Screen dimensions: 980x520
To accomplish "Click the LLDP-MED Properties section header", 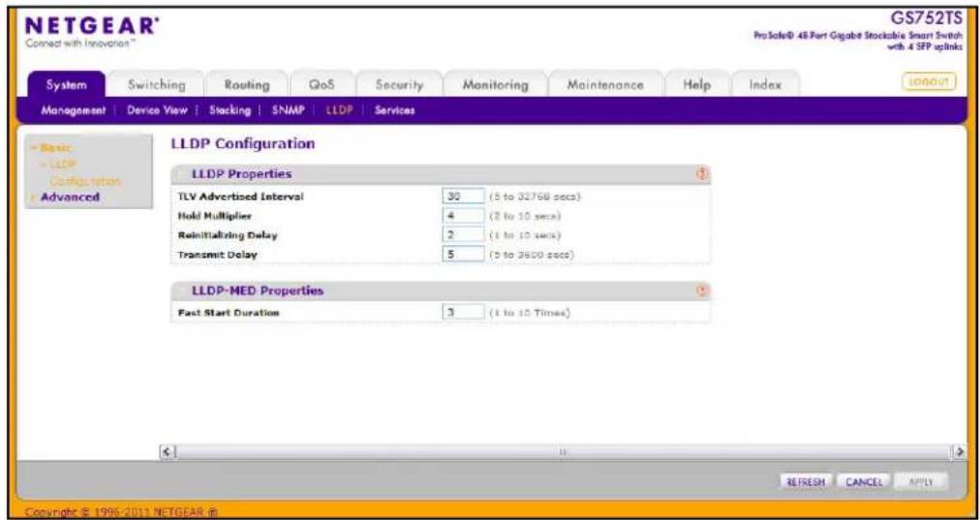I will 441,291.
